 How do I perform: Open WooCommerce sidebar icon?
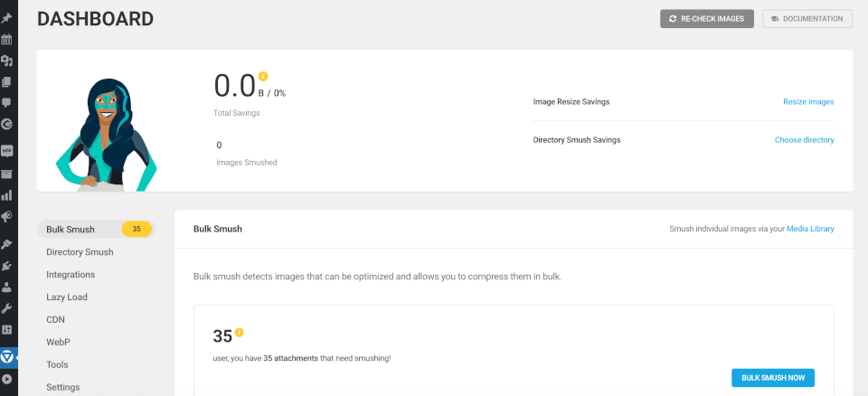point(6,151)
